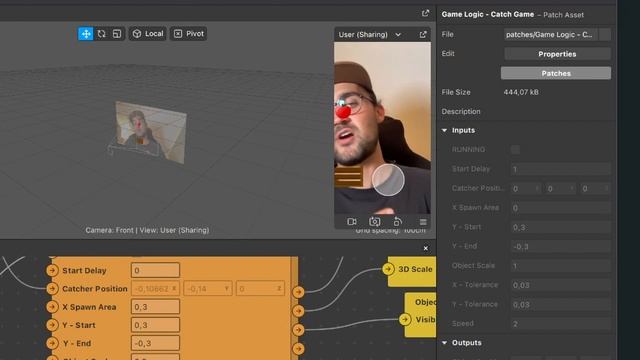This screenshot has height=360, width=640.
Task: Click the second output port of Catch Game patch
Action: [298, 311]
